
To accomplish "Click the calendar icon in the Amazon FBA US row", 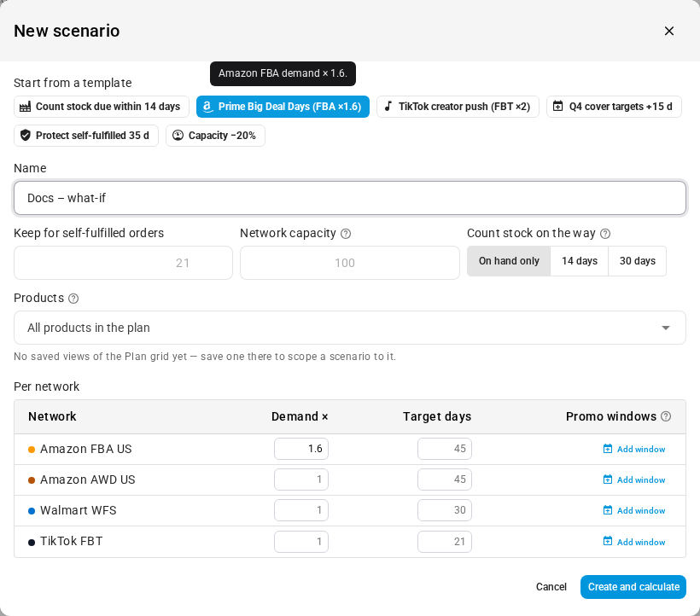I will (608, 449).
